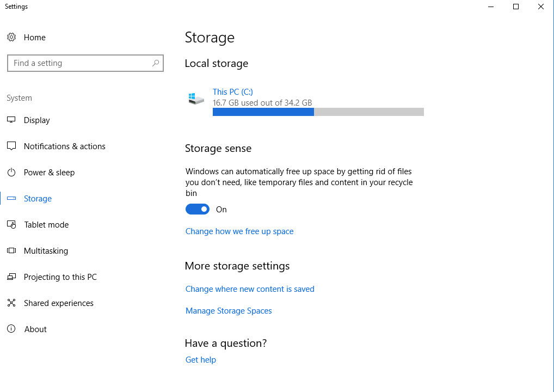
Task: Select the Tablet mode label
Action: coord(46,225)
